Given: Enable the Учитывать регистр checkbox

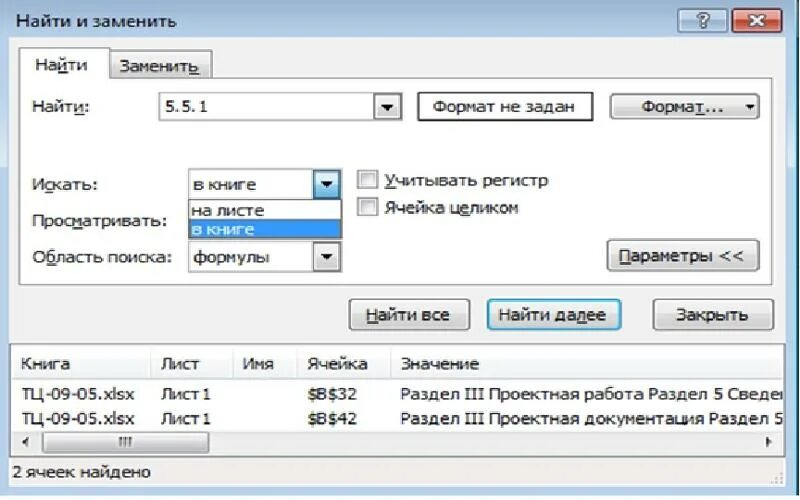Looking at the screenshot, I should [367, 180].
